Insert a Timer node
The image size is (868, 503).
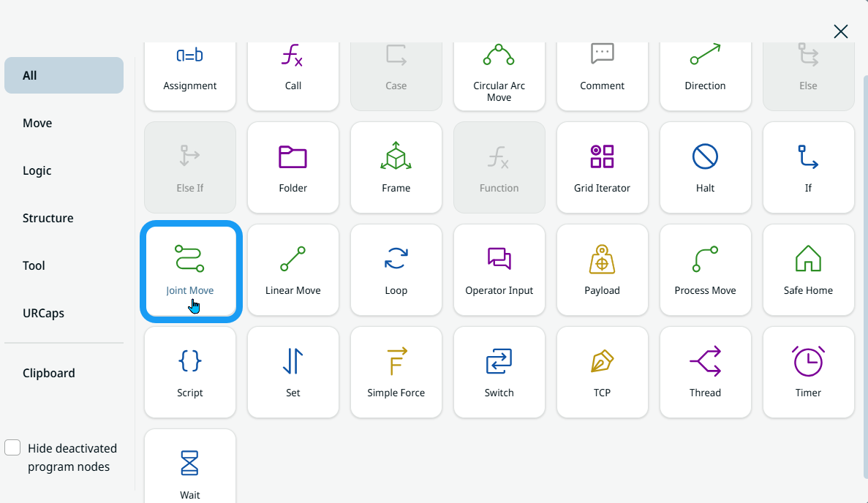808,372
